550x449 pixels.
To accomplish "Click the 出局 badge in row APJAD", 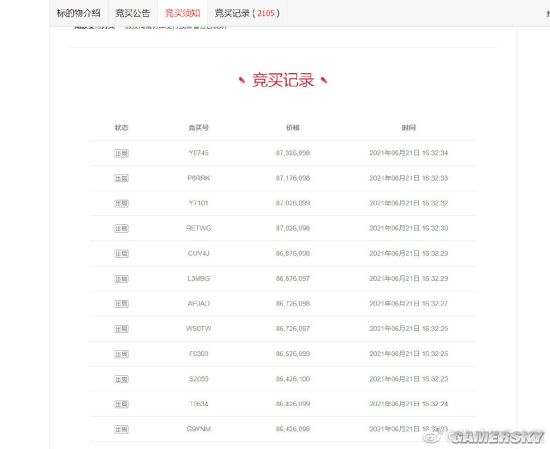I will (121, 304).
